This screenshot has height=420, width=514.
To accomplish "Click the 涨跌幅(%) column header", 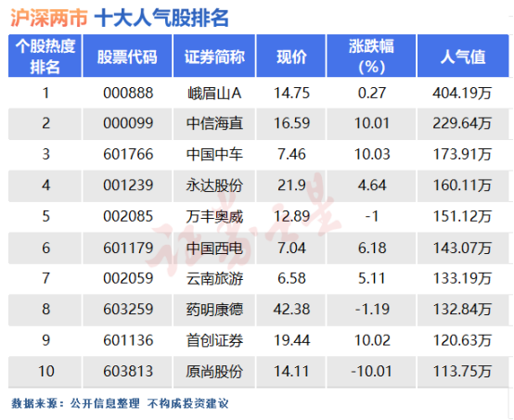I will [371, 56].
